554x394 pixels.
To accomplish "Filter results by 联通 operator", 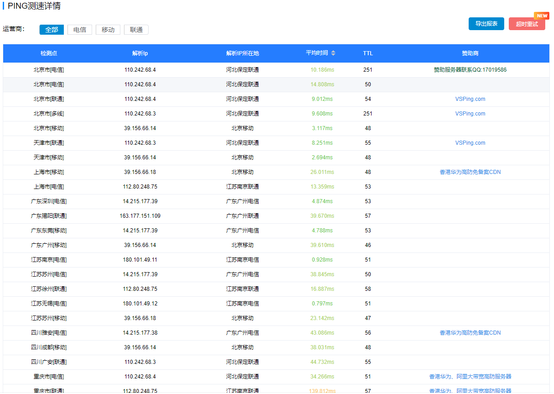I will [x=136, y=30].
